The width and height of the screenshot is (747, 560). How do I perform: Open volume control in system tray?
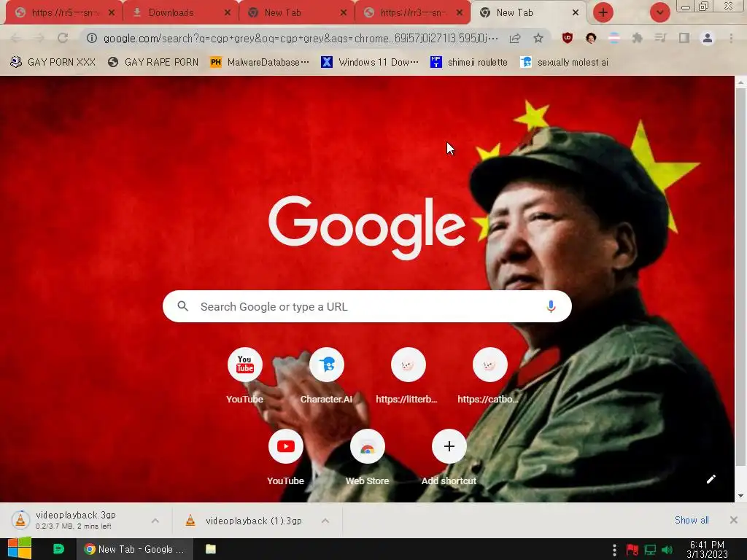tap(667, 550)
